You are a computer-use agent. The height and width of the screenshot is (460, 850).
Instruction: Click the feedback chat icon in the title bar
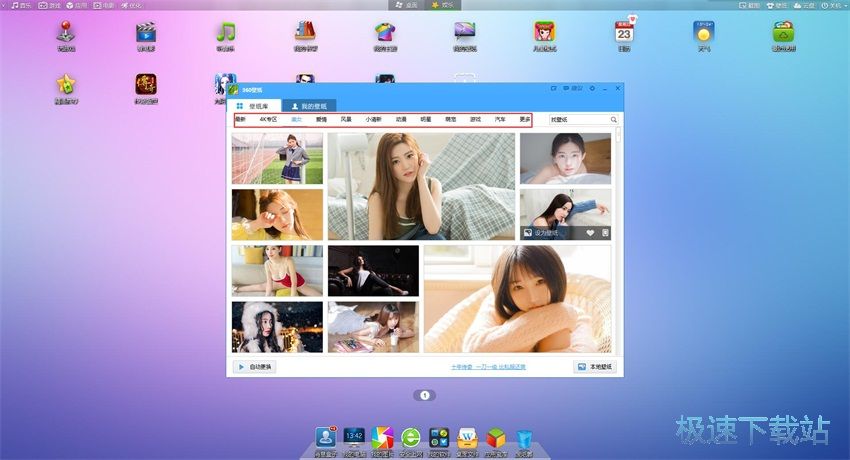click(574, 88)
